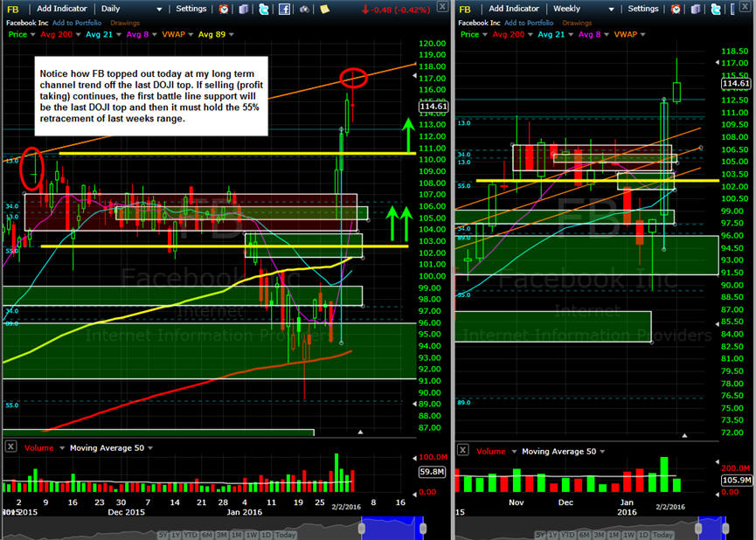
Task: Select YTD range in Daily chart
Action: point(191,535)
